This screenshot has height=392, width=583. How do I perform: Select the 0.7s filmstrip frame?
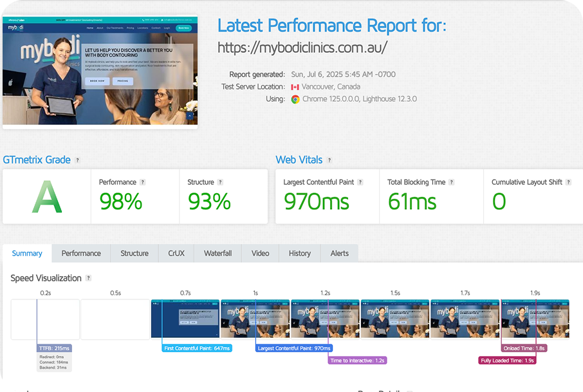(x=185, y=319)
